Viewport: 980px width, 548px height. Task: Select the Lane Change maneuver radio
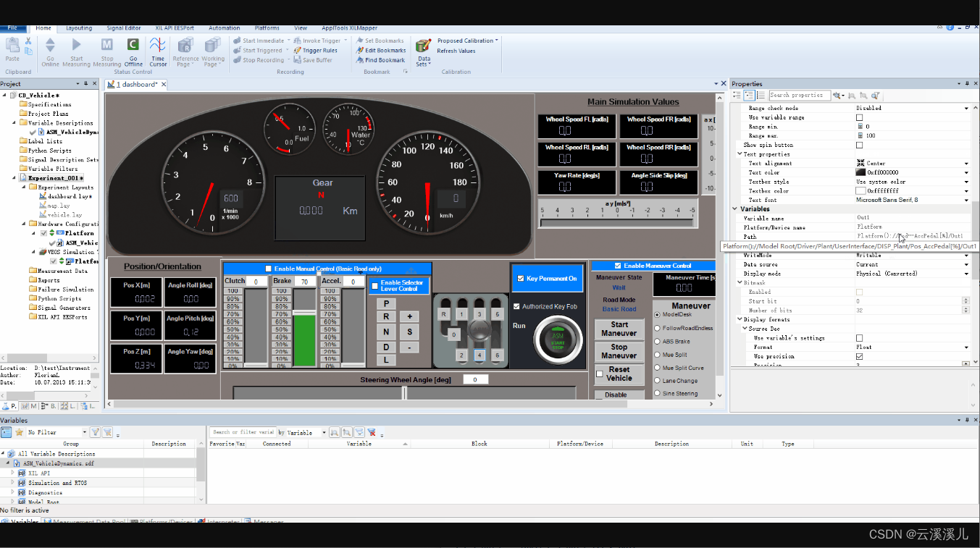pos(658,381)
